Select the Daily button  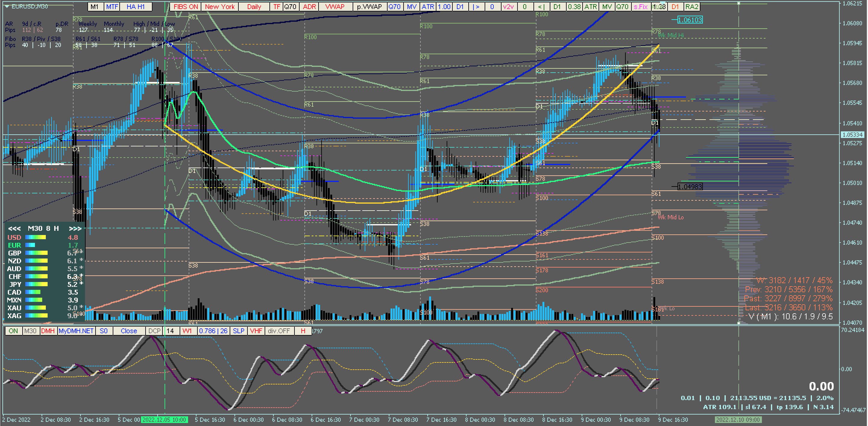click(254, 7)
